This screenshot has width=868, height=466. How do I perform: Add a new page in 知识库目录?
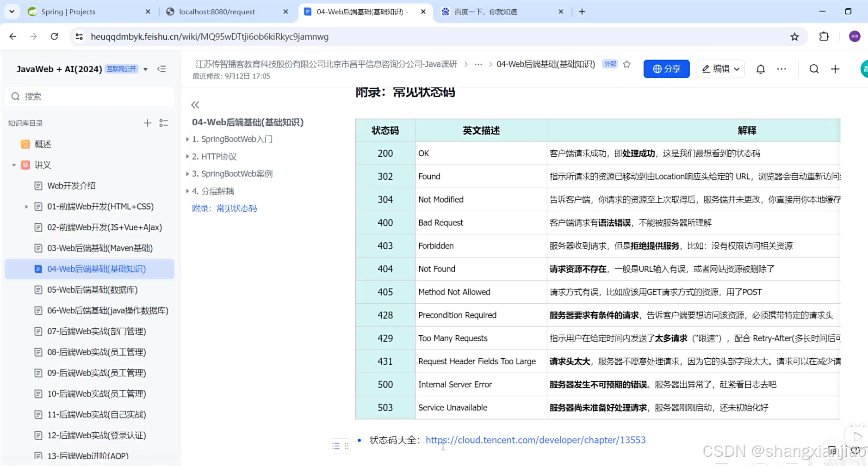(x=147, y=123)
